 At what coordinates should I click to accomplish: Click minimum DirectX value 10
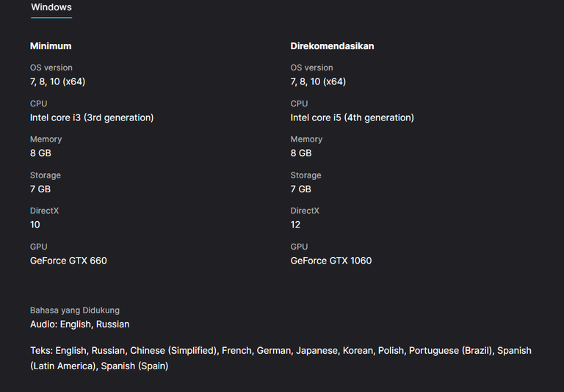pos(35,225)
